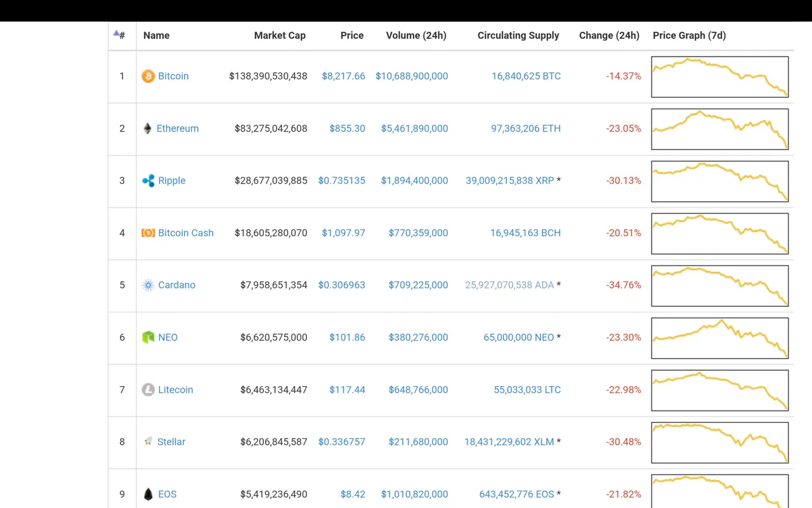Open the NEO name link
The width and height of the screenshot is (812, 508).
168,337
